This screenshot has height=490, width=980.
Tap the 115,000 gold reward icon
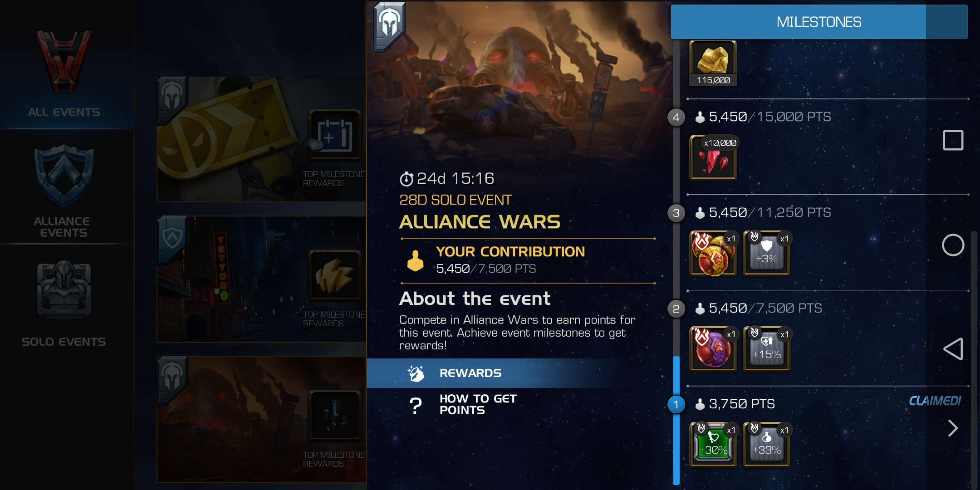pos(713,64)
